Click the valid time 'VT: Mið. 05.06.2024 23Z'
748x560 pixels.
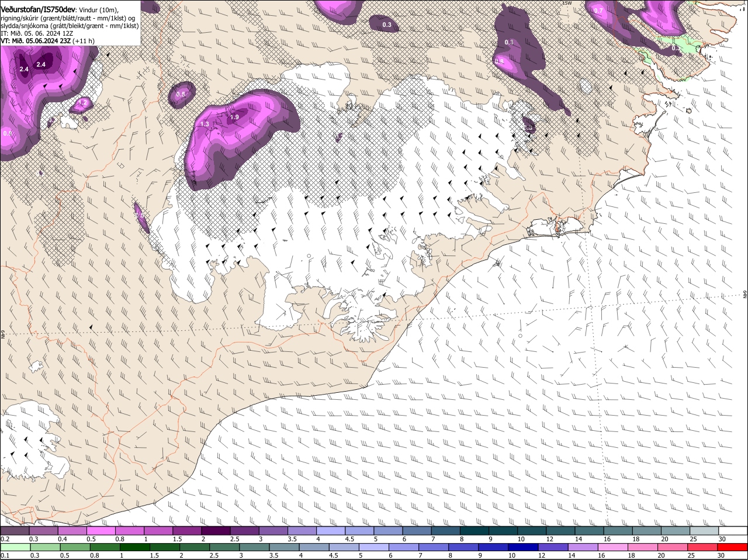[36, 41]
